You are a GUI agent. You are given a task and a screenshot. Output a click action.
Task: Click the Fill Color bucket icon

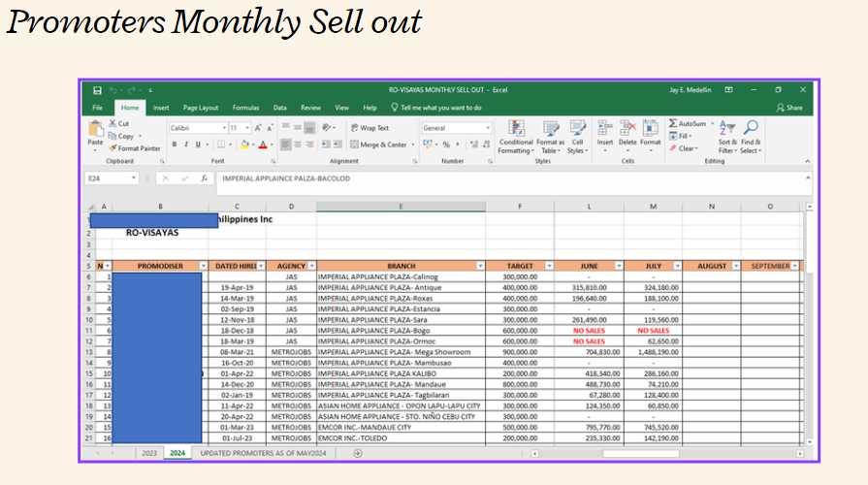(244, 145)
